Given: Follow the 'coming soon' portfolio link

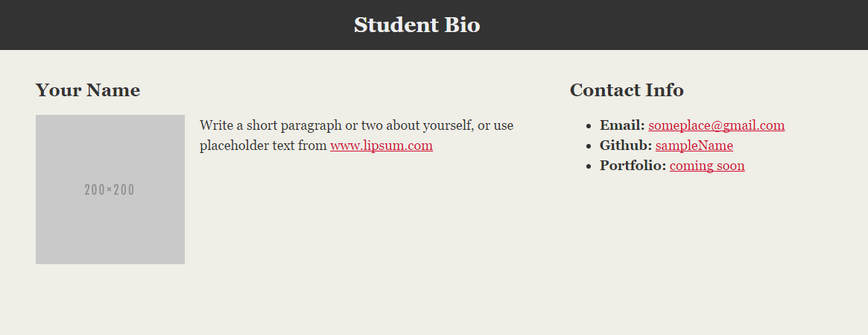Looking at the screenshot, I should point(706,166).
